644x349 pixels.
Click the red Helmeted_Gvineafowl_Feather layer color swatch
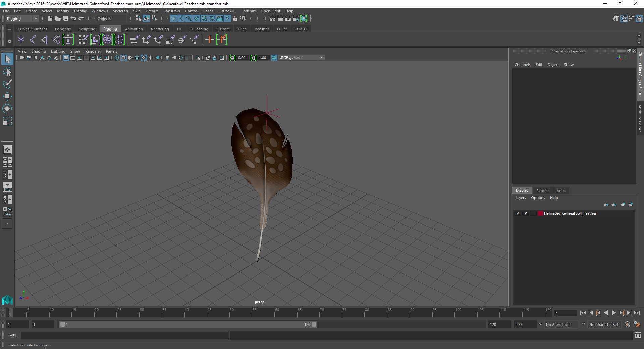[x=540, y=213]
